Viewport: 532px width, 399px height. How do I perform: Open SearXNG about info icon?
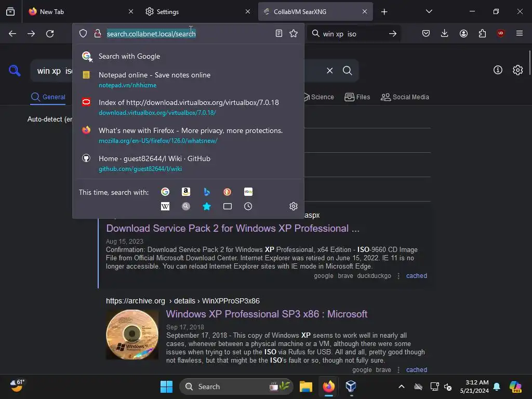pos(498,70)
